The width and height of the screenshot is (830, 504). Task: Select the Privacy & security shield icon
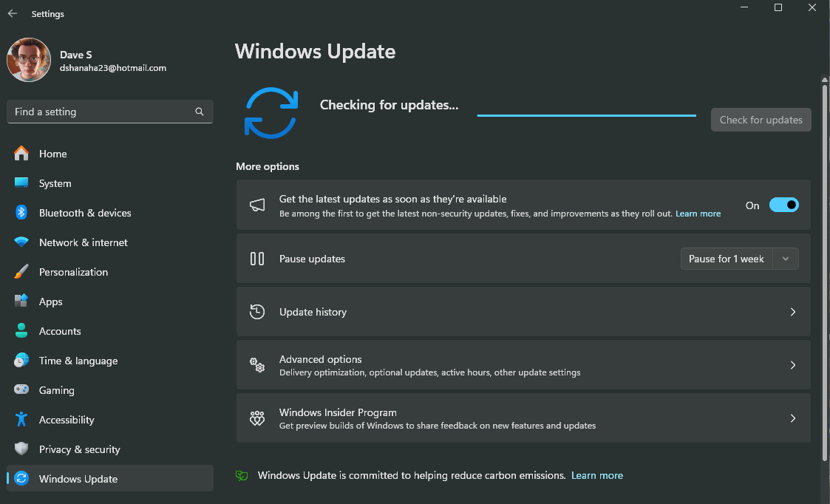coord(21,449)
